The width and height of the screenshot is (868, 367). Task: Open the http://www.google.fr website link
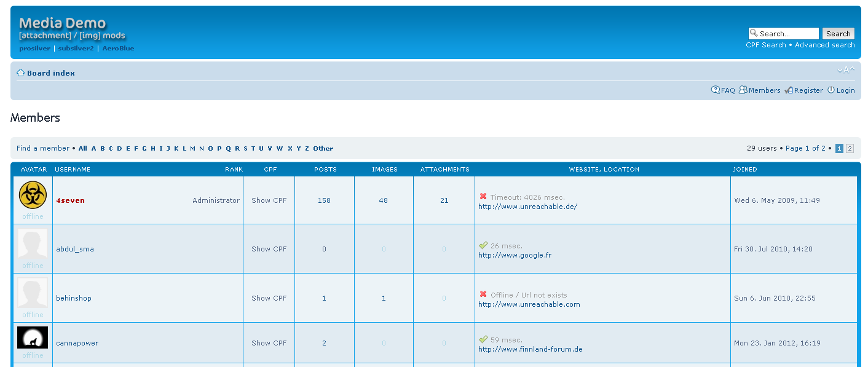(515, 255)
